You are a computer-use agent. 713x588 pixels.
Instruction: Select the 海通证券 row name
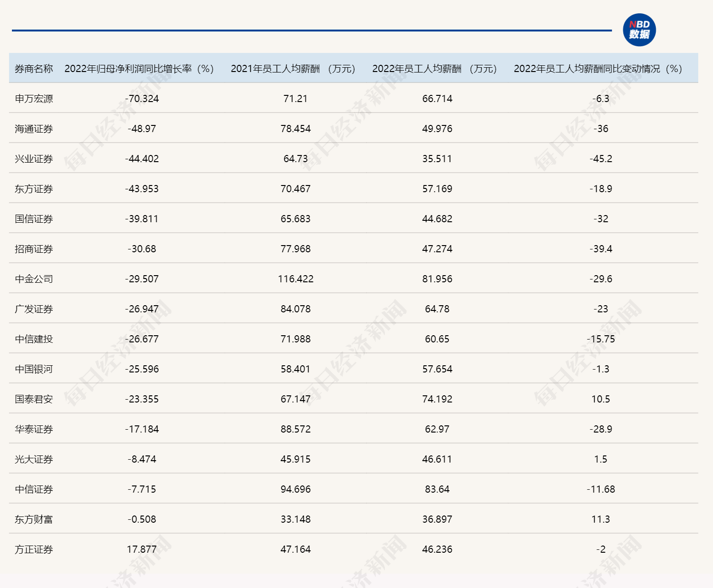(x=34, y=129)
